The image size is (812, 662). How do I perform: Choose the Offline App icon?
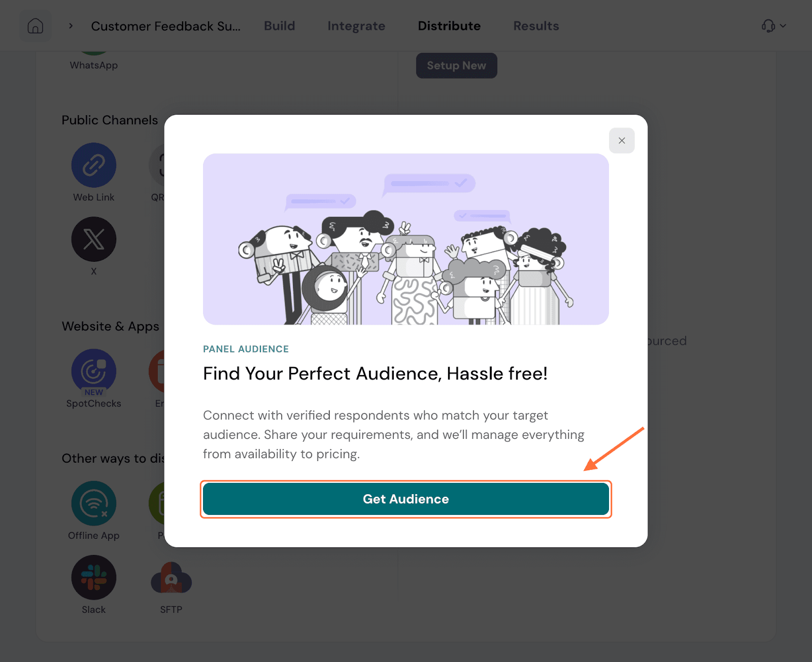coord(94,503)
